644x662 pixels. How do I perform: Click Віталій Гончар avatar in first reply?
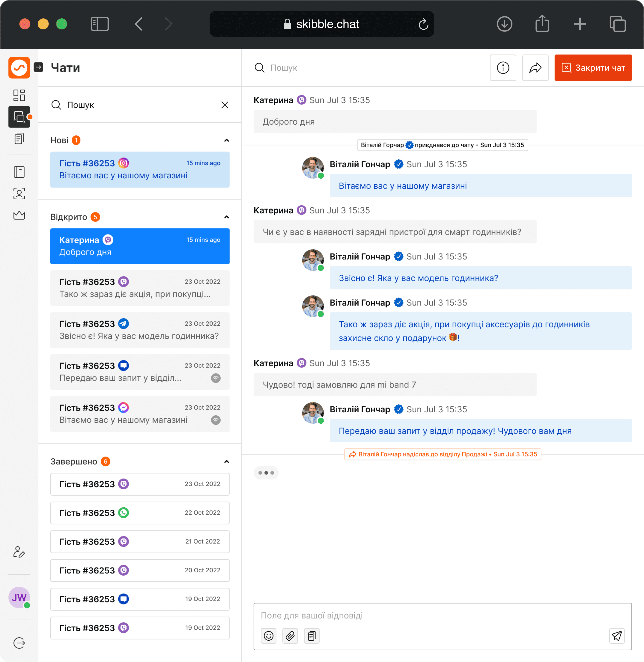pos(313,167)
